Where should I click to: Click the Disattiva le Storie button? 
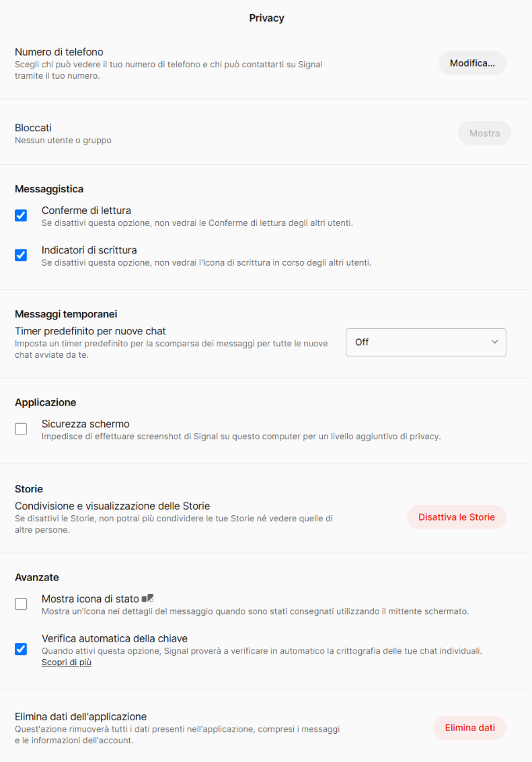pos(456,517)
